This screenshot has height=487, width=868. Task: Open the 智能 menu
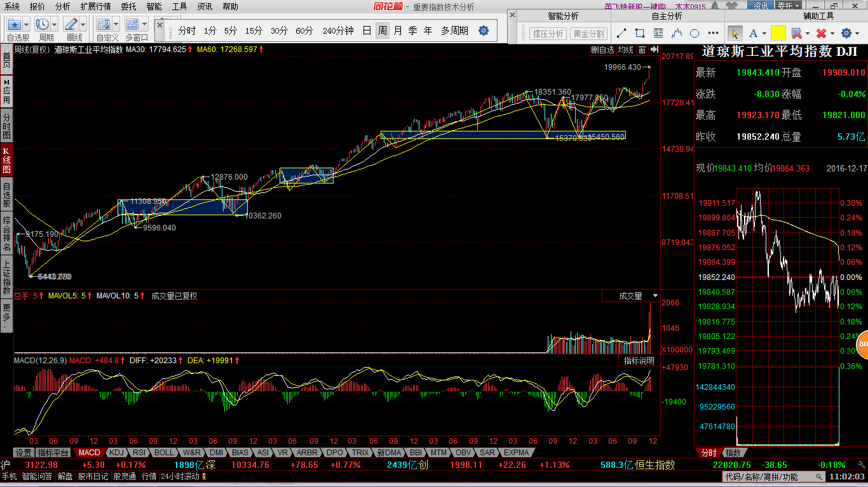(x=154, y=6)
